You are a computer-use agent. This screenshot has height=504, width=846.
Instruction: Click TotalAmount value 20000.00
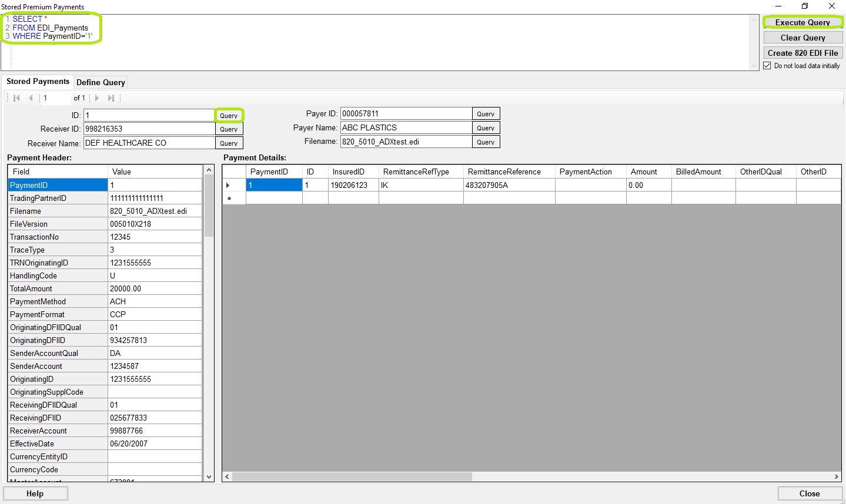tap(155, 288)
